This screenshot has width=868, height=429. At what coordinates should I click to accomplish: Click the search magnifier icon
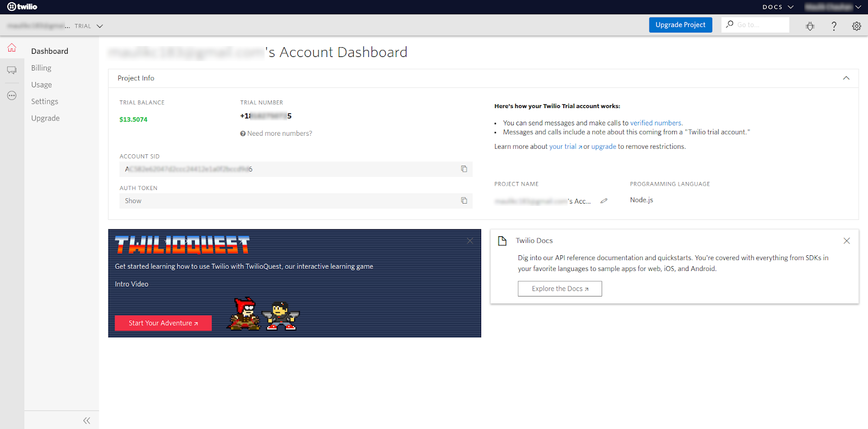click(730, 24)
